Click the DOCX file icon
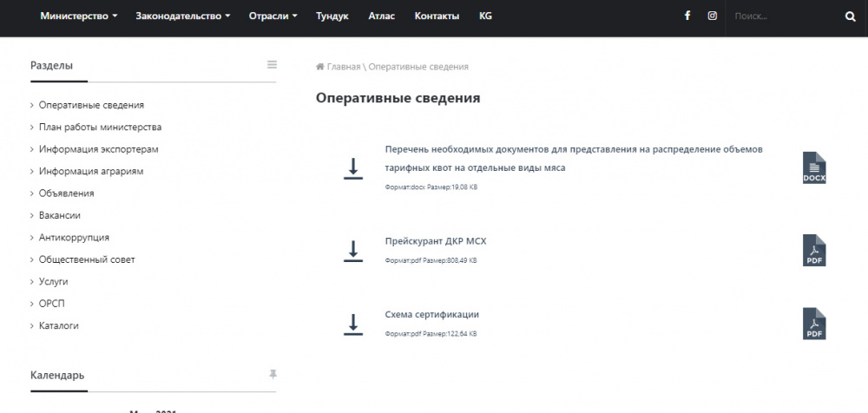 813,167
